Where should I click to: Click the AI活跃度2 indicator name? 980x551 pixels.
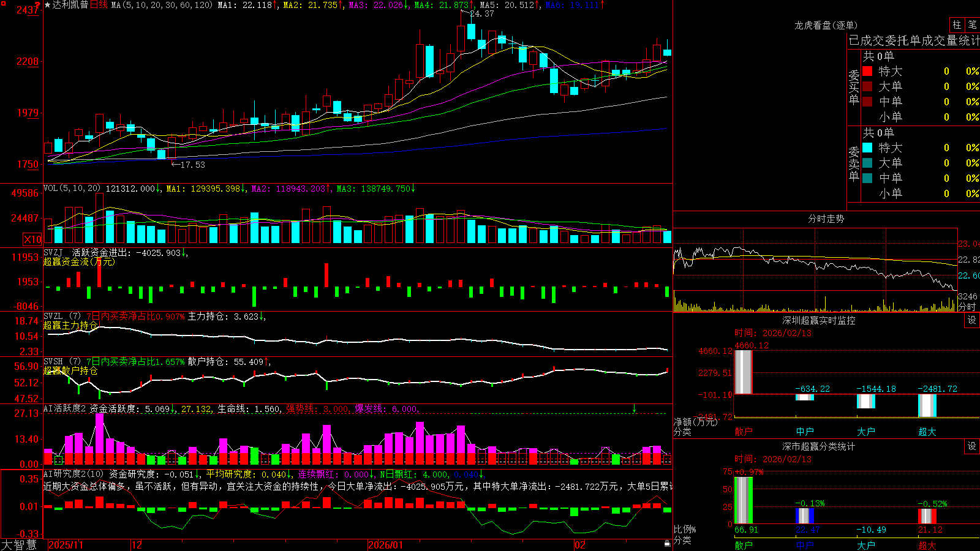tap(65, 408)
